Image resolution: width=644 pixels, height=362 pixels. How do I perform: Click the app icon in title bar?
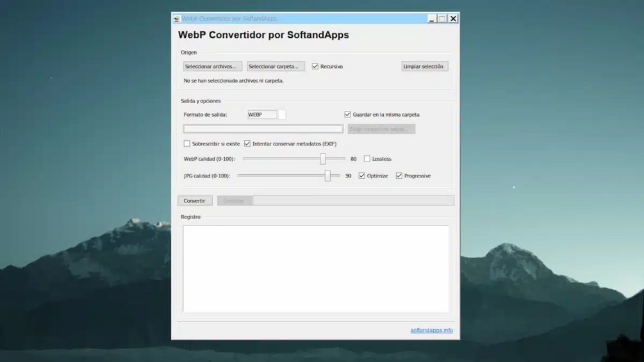(x=177, y=19)
